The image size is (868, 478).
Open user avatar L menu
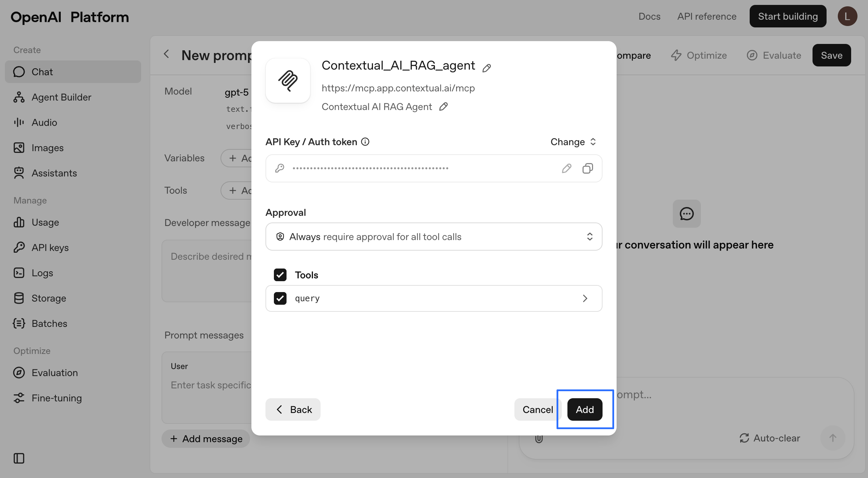(847, 16)
